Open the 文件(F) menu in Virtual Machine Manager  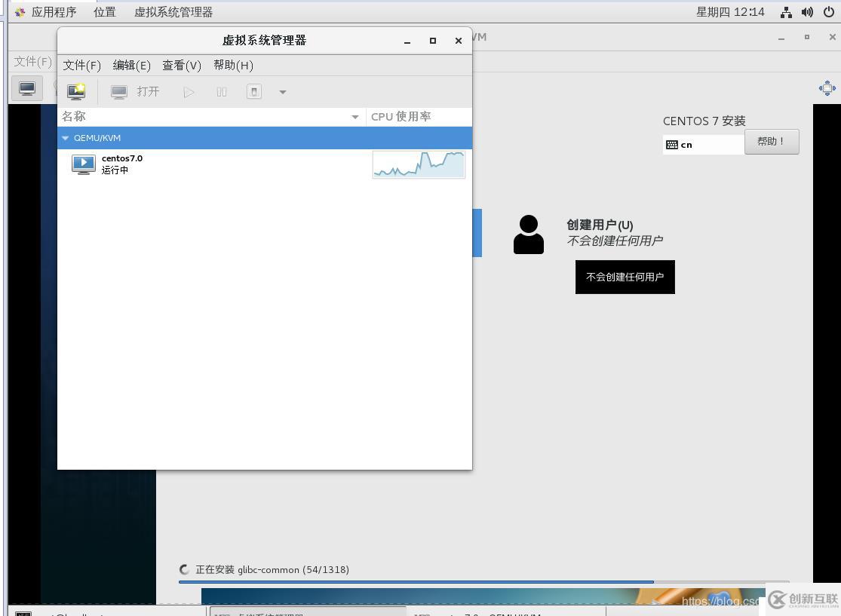coord(81,66)
